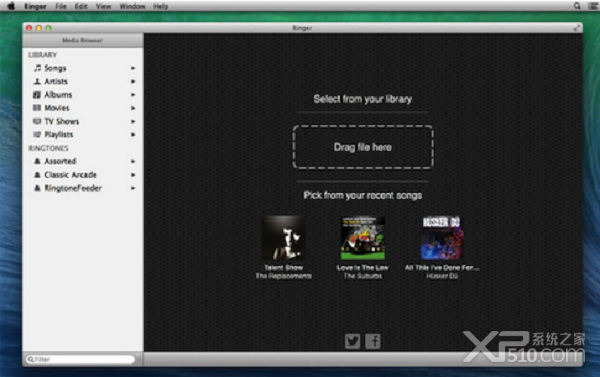Select the Albums icon in sidebar
The height and width of the screenshot is (377, 600).
pyautogui.click(x=37, y=95)
